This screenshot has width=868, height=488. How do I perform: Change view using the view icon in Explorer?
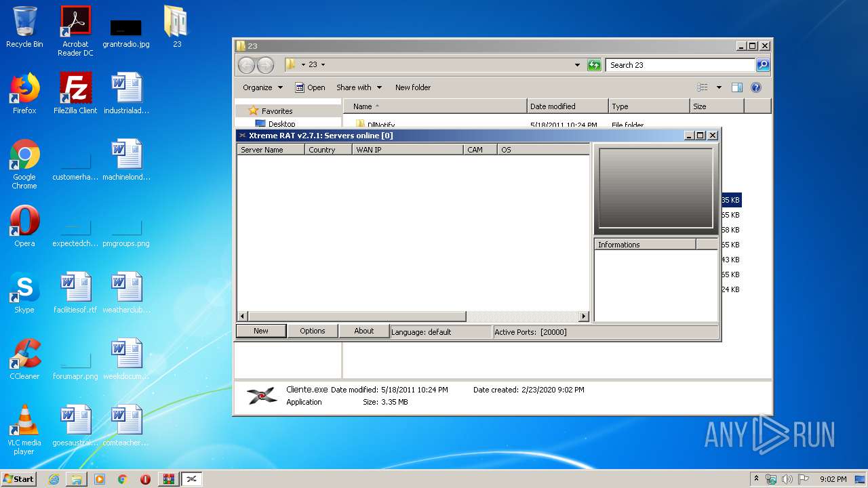[703, 87]
